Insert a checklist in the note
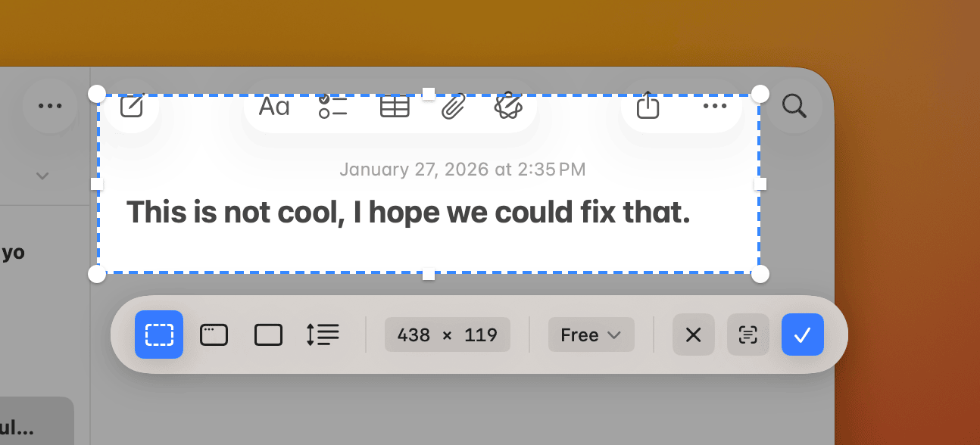Image resolution: width=980 pixels, height=445 pixels. pyautogui.click(x=332, y=107)
